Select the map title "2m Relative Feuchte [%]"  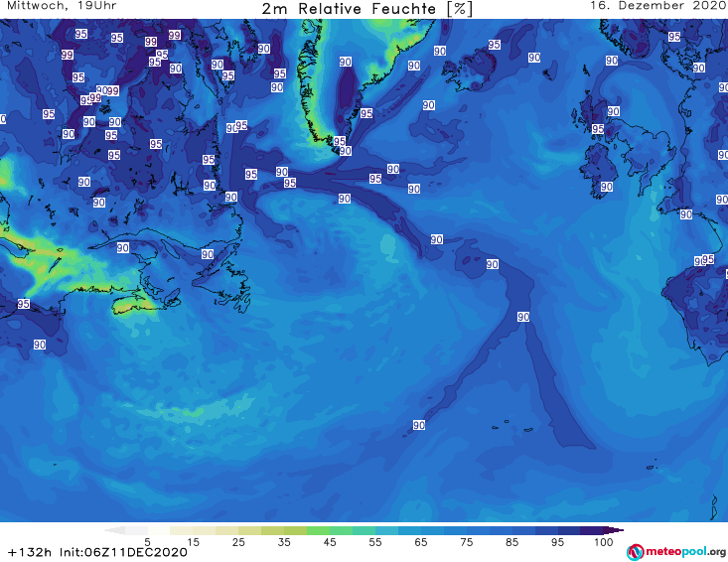366,9
